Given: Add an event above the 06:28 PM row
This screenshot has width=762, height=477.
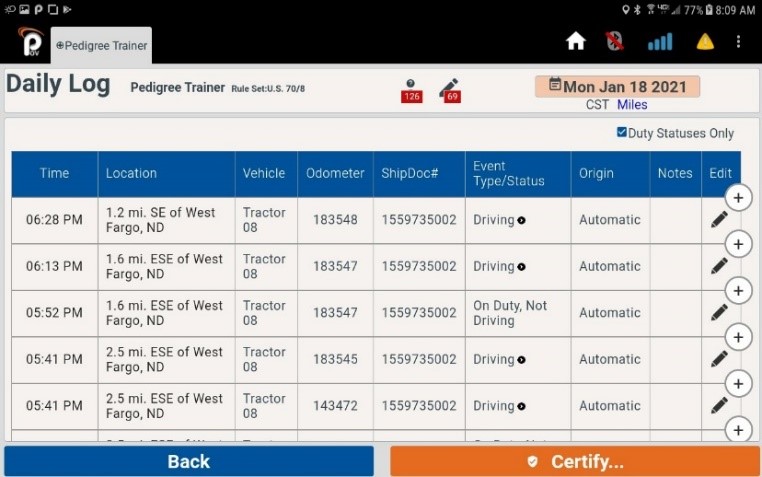Looking at the screenshot, I should (x=738, y=198).
